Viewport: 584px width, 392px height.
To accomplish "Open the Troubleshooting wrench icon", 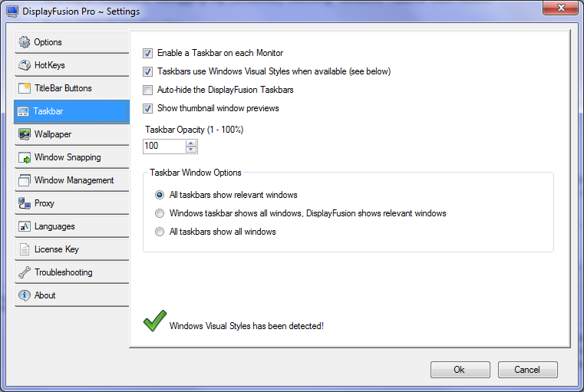I will click(x=25, y=272).
